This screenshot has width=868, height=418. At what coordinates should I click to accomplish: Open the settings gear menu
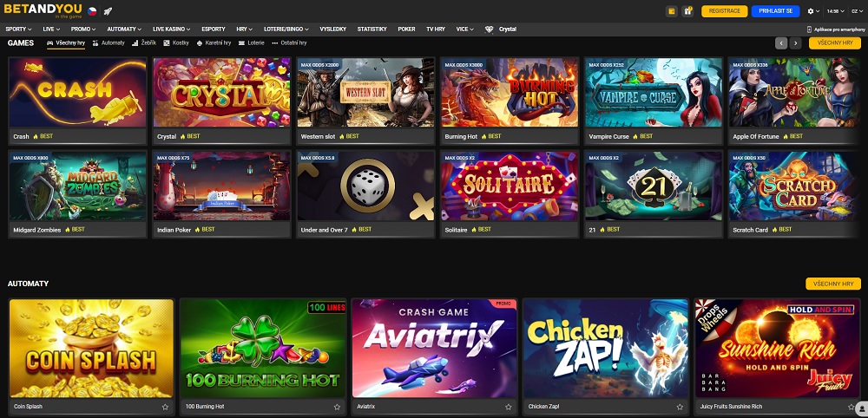[x=813, y=11]
